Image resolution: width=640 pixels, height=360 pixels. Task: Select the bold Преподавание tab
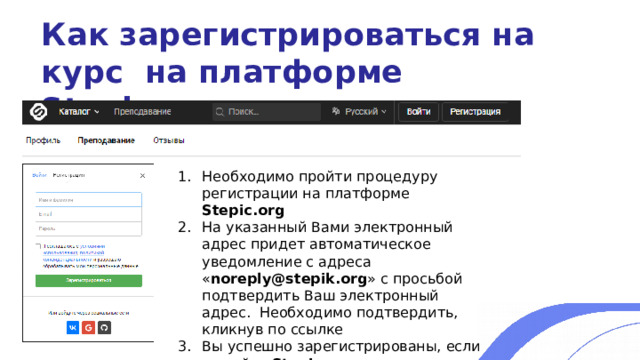(x=106, y=140)
